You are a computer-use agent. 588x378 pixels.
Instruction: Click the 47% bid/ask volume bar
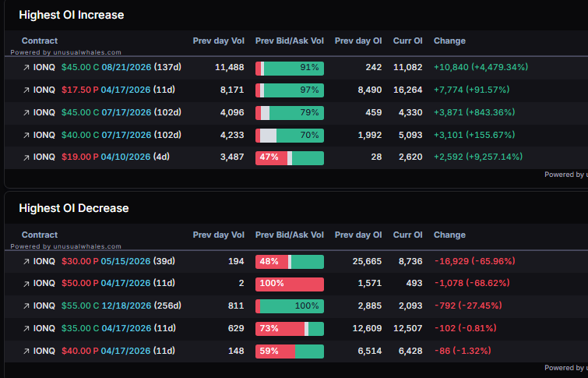290,158
